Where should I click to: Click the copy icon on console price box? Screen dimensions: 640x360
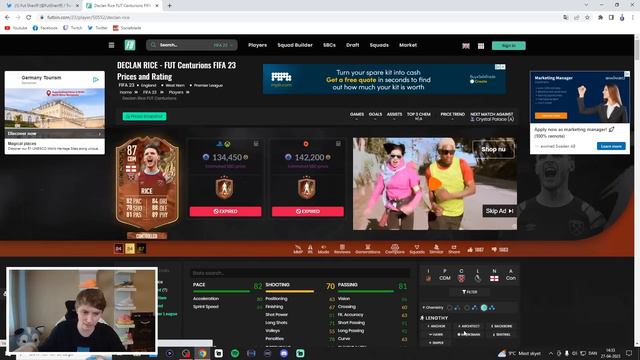tap(256, 144)
